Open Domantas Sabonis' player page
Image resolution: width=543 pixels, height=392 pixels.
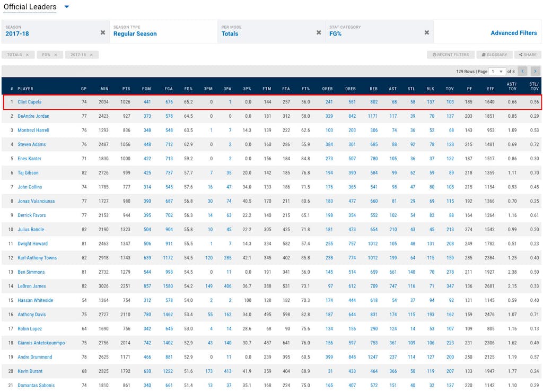(36, 386)
